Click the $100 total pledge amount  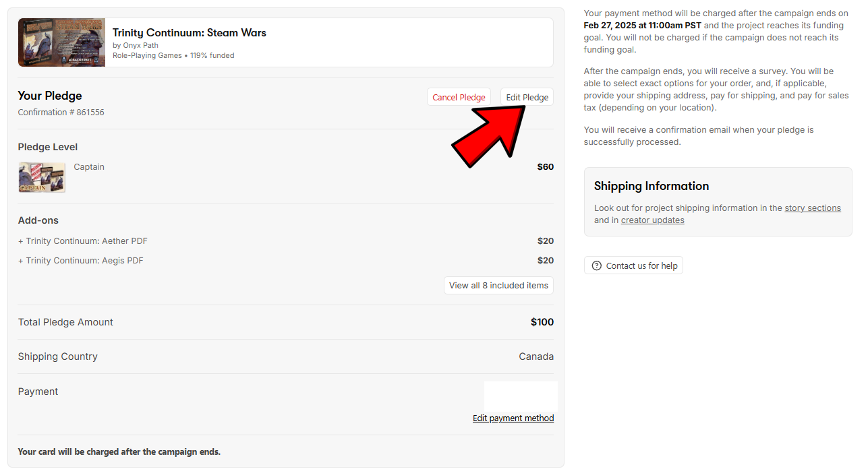[x=542, y=322]
